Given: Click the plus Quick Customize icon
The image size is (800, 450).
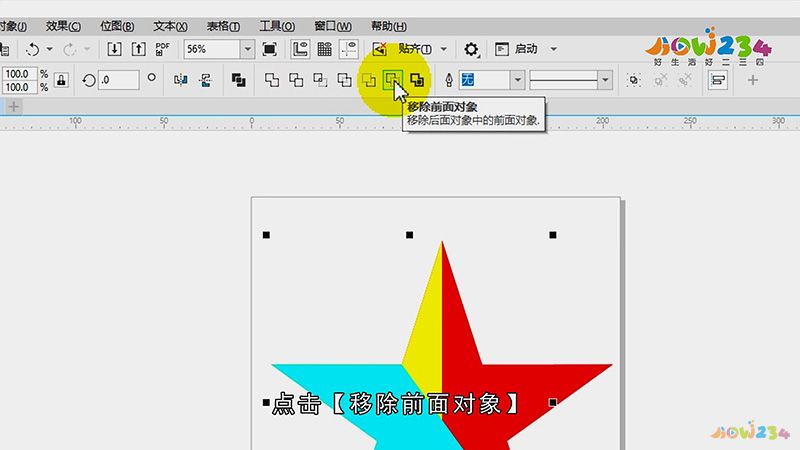Looking at the screenshot, I should click(753, 80).
